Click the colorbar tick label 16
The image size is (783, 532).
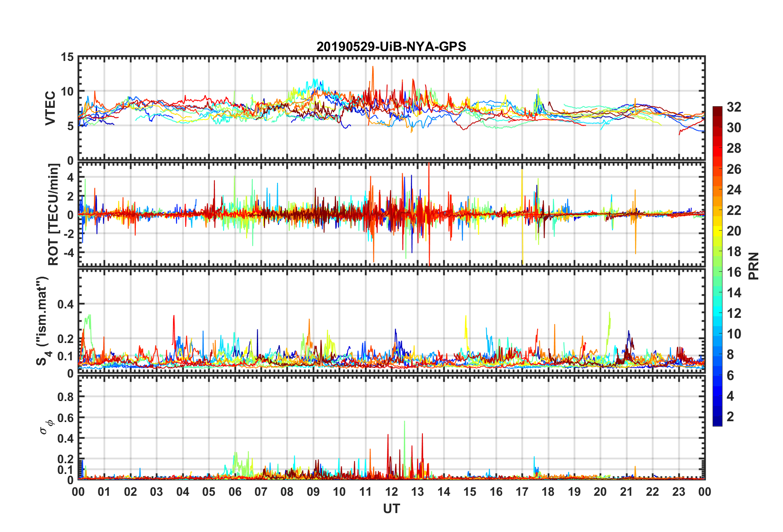734,272
